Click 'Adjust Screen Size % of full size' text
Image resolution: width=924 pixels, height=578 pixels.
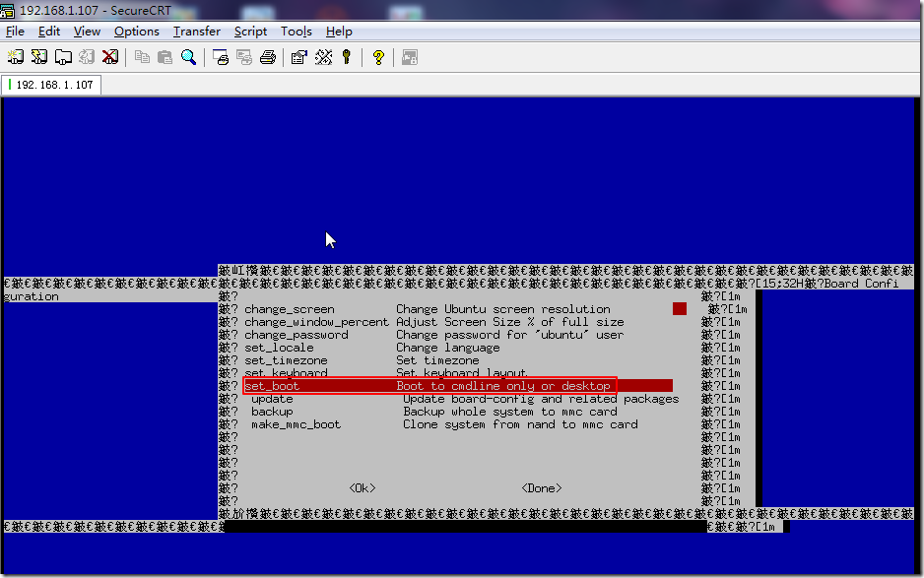pos(510,322)
